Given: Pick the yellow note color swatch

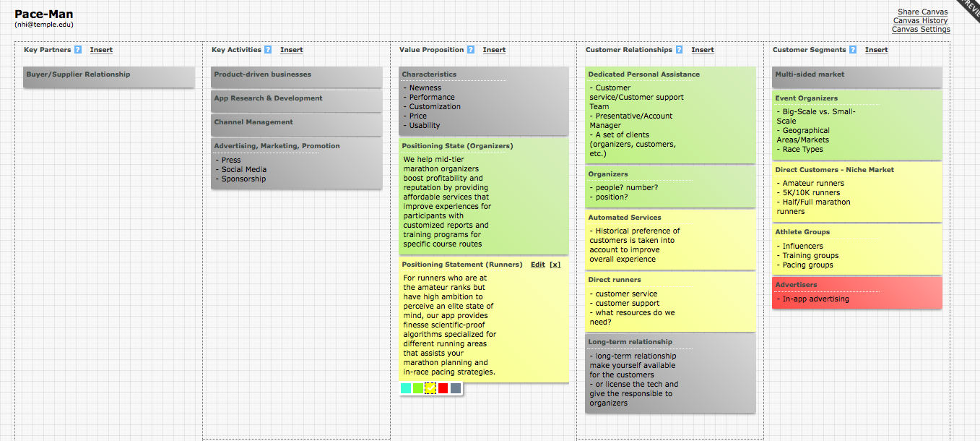Looking at the screenshot, I should [x=430, y=388].
